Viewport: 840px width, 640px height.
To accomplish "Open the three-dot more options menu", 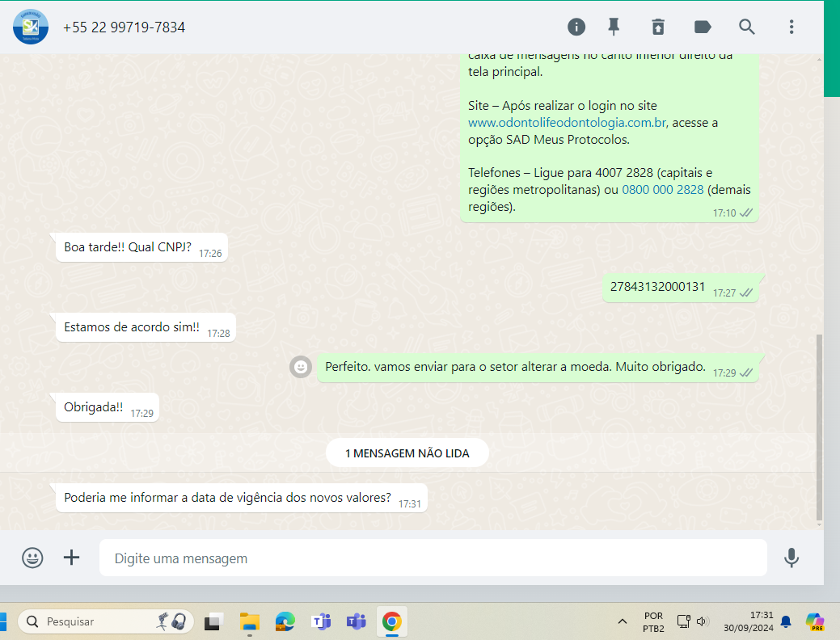I will (x=791, y=27).
